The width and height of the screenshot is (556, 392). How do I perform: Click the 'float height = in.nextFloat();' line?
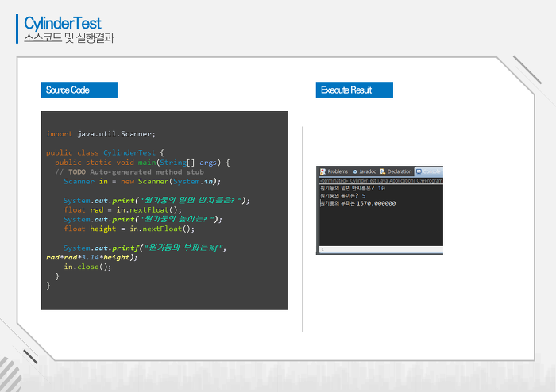129,229
